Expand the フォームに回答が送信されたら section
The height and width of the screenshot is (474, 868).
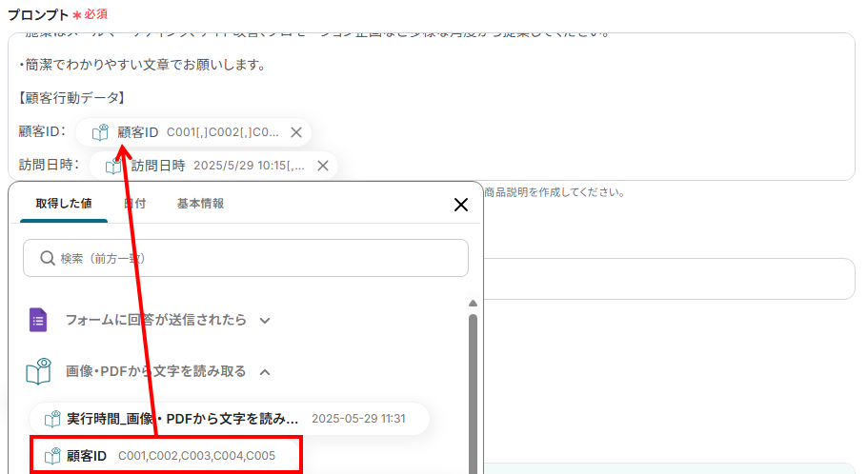pos(265,320)
